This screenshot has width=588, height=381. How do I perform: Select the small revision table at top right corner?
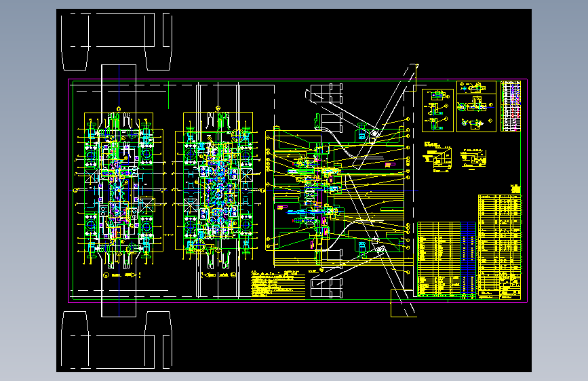[x=511, y=106]
